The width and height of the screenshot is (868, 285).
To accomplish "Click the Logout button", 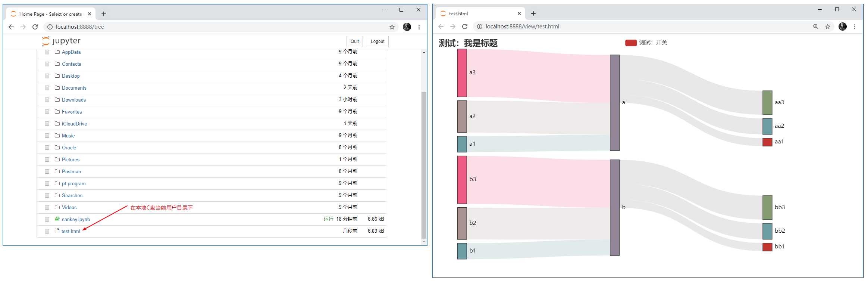I will 377,41.
